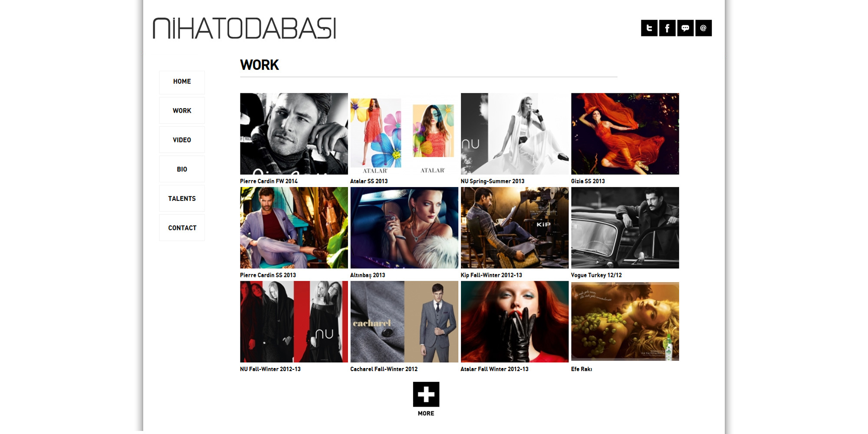Click the speech bubble chat icon
The width and height of the screenshot is (868, 434).
tap(685, 28)
